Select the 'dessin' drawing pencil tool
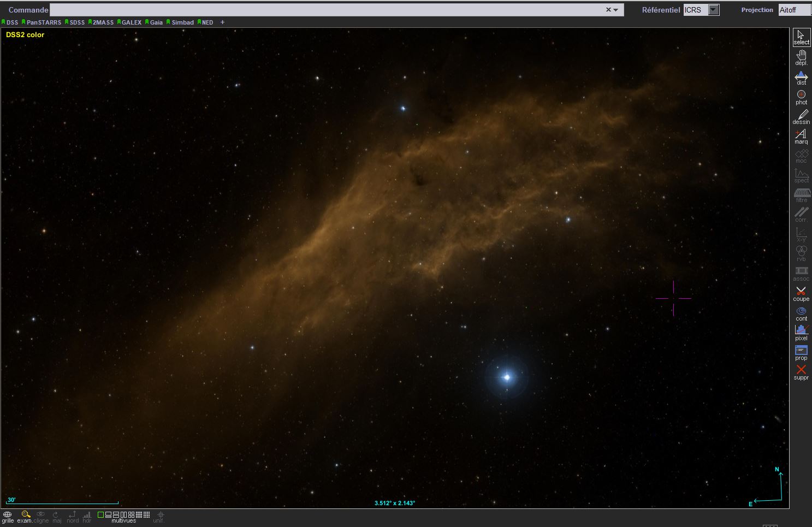The height and width of the screenshot is (527, 812). tap(801, 116)
